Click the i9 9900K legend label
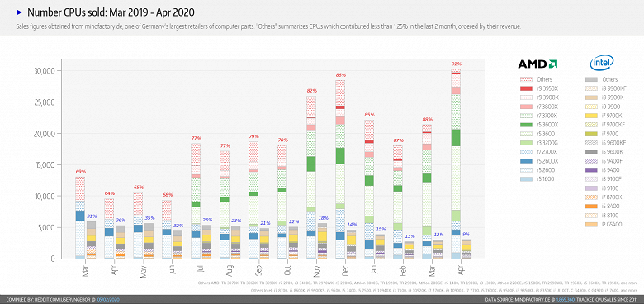This screenshot has width=644, height=304. (x=613, y=97)
